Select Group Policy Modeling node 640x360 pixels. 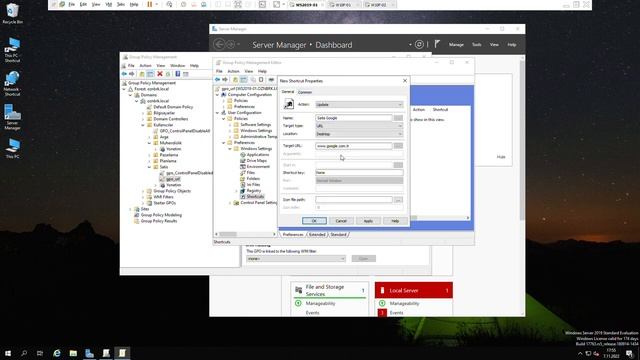click(161, 215)
